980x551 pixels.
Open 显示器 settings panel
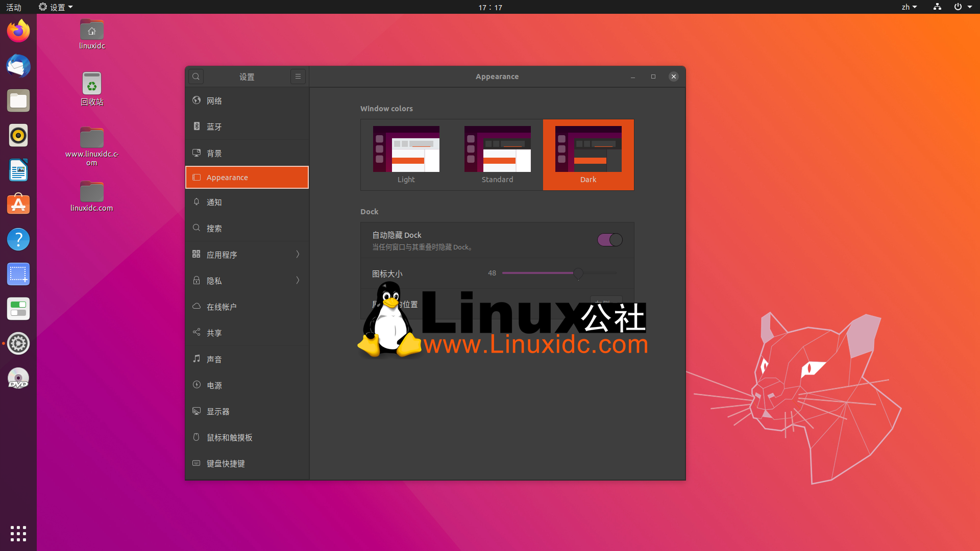[217, 411]
